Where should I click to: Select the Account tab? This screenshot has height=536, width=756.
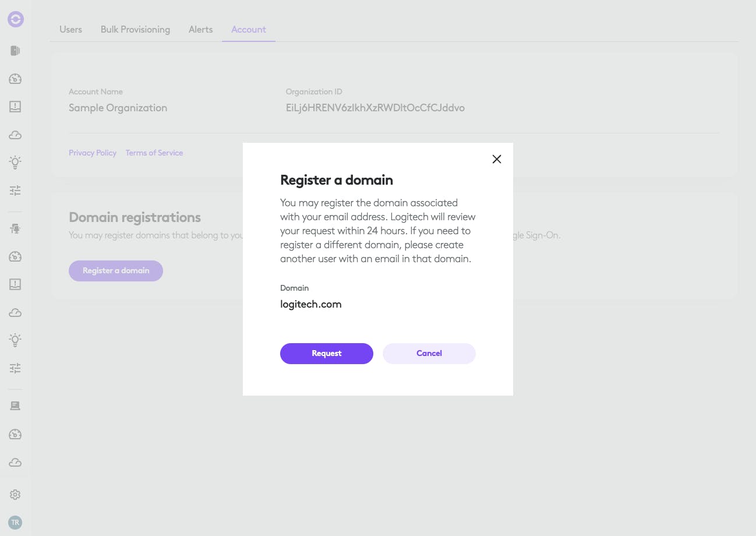(249, 29)
